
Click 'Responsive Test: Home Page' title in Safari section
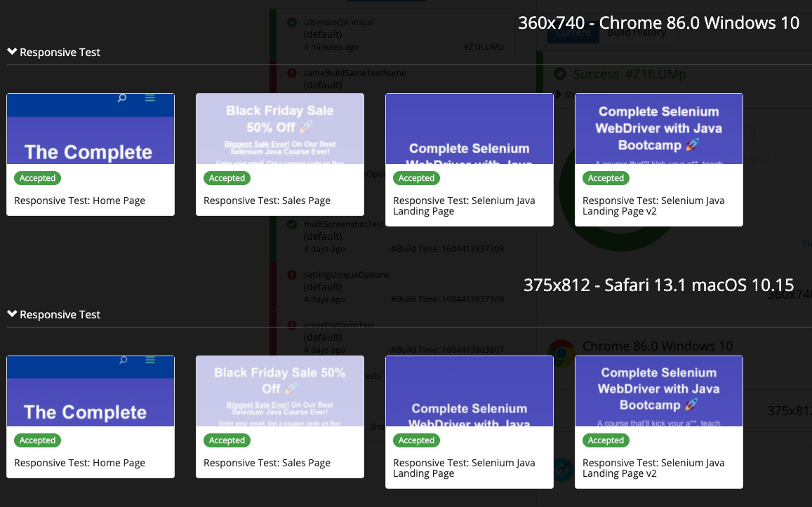tap(79, 463)
